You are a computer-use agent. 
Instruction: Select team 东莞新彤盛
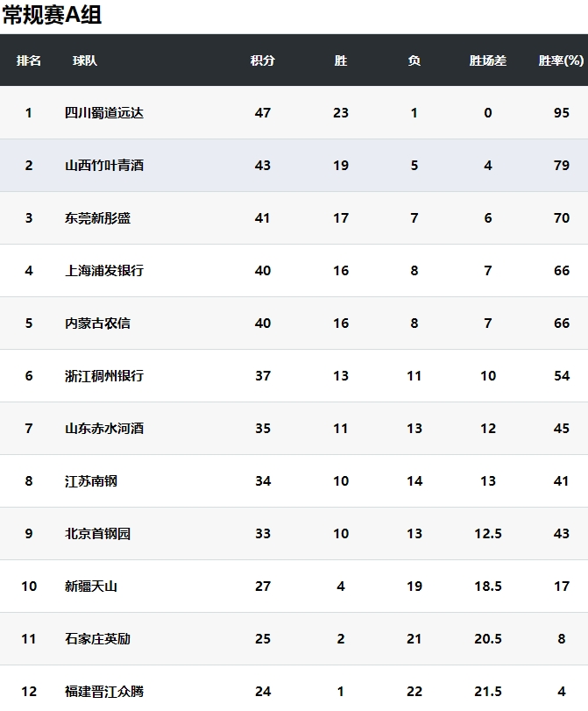tap(97, 217)
